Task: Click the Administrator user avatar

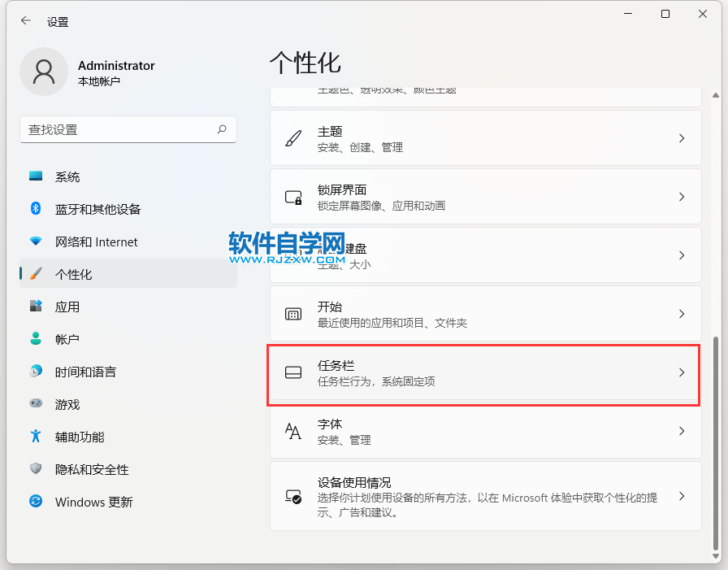Action: coord(44,72)
